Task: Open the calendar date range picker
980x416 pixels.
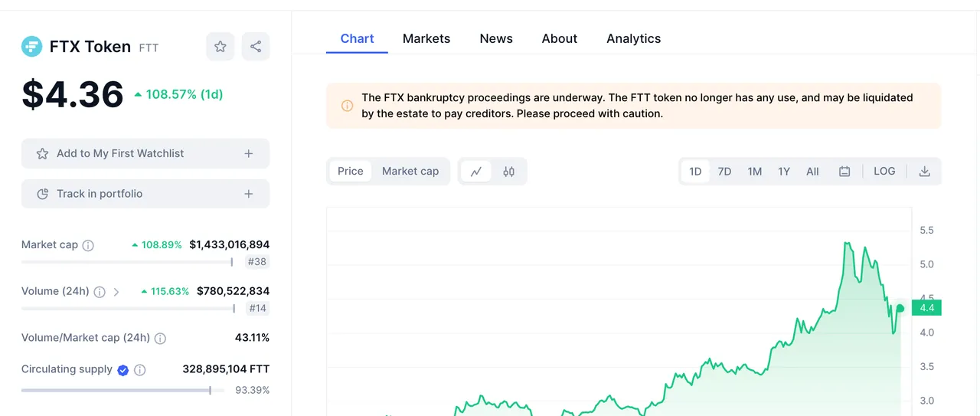Action: [844, 172]
